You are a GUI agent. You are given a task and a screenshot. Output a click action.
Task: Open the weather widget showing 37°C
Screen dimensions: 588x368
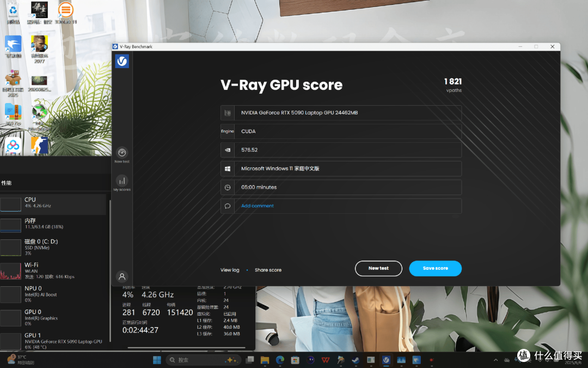(x=21, y=359)
